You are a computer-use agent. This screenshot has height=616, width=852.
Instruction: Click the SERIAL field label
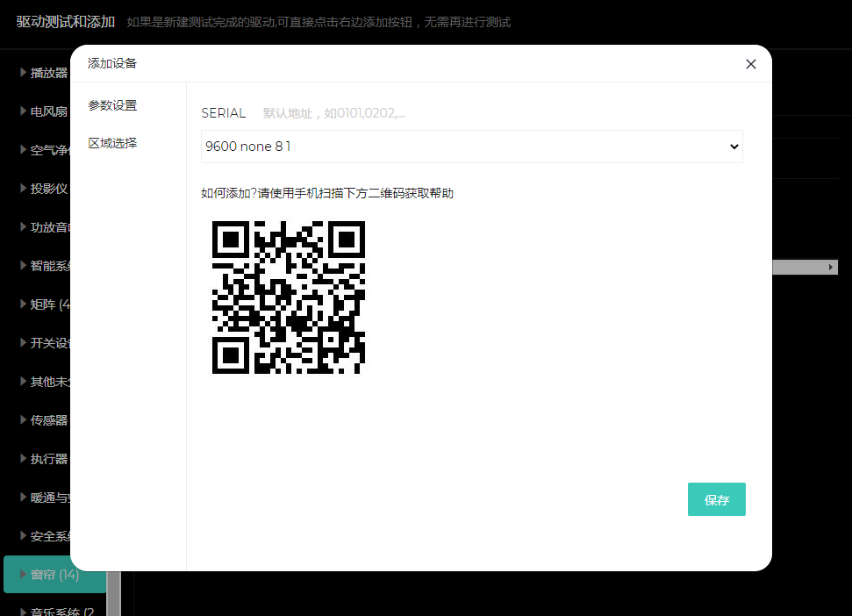pos(224,113)
